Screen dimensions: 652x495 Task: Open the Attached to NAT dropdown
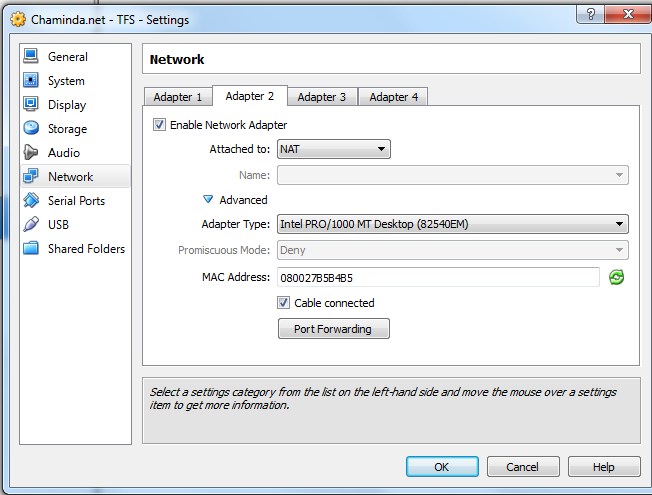click(x=334, y=150)
